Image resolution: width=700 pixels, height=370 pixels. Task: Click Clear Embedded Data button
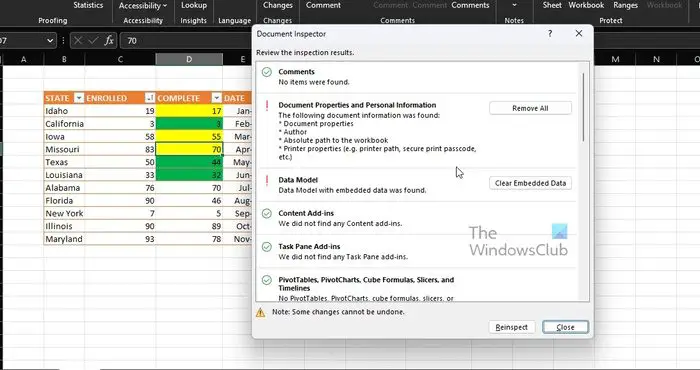(x=530, y=183)
